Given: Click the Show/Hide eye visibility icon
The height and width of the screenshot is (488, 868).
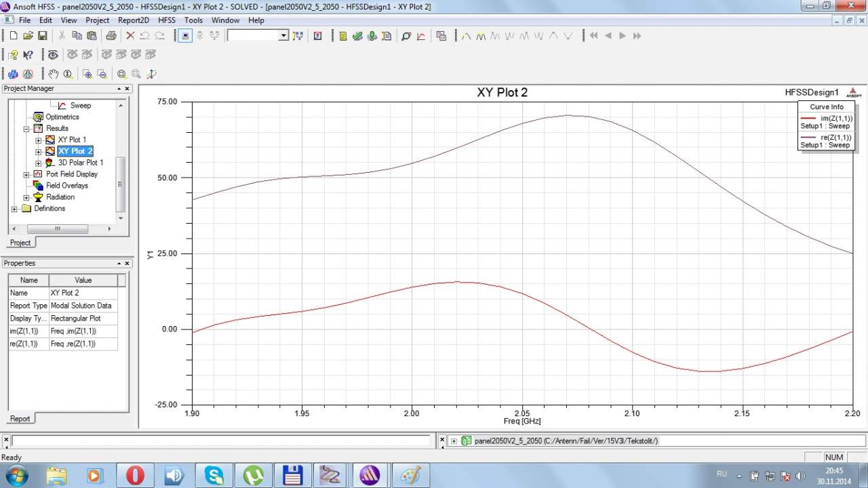Looking at the screenshot, I should (52, 55).
